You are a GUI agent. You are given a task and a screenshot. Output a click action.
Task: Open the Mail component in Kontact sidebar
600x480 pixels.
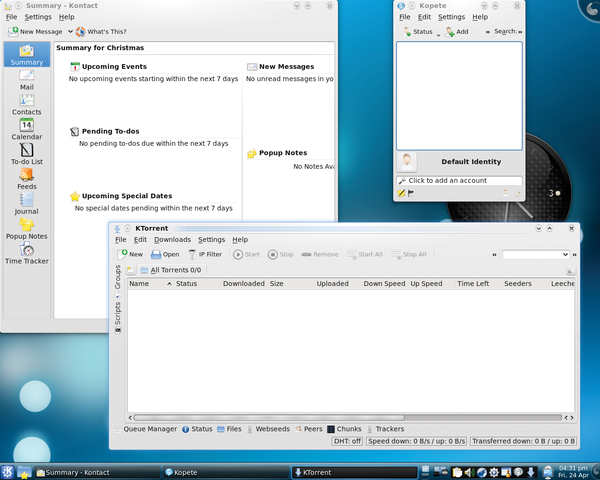(27, 80)
